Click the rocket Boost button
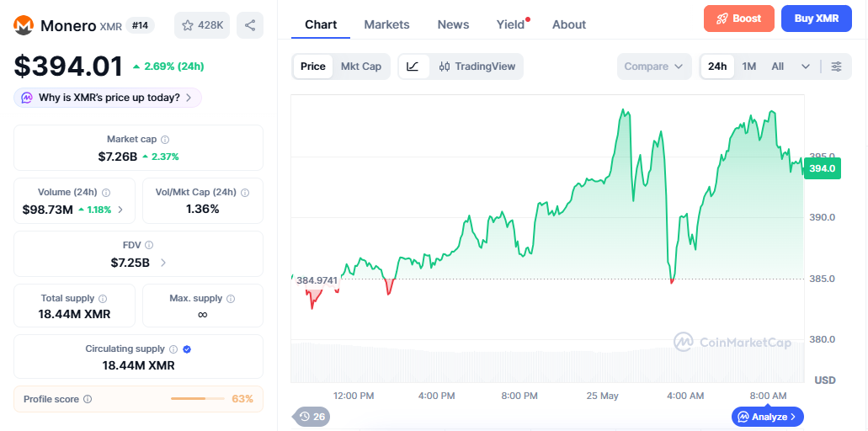The width and height of the screenshot is (868, 431). coord(739,19)
